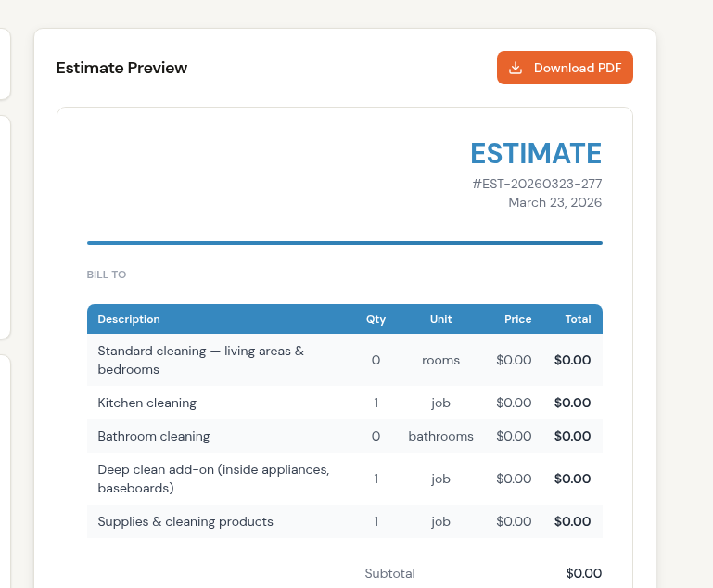Screen dimensions: 713x588
Task: Click the Unit column header
Action: [440, 319]
